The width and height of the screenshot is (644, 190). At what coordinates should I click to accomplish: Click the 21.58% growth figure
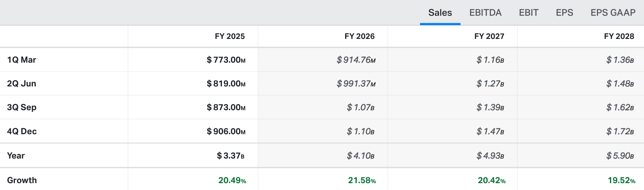click(x=362, y=180)
